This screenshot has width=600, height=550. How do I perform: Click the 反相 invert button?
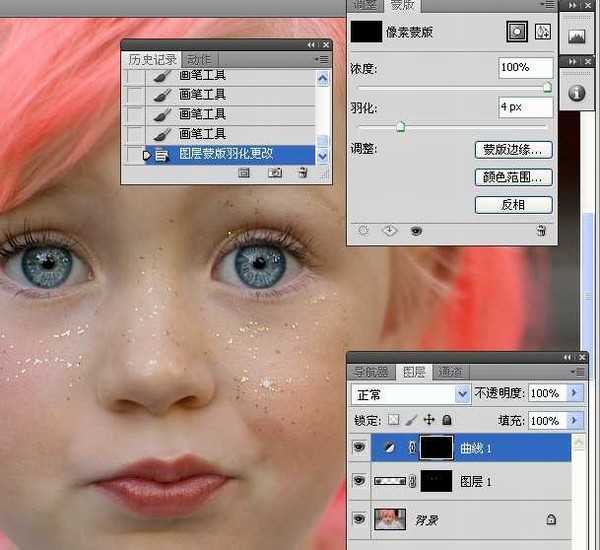point(512,205)
